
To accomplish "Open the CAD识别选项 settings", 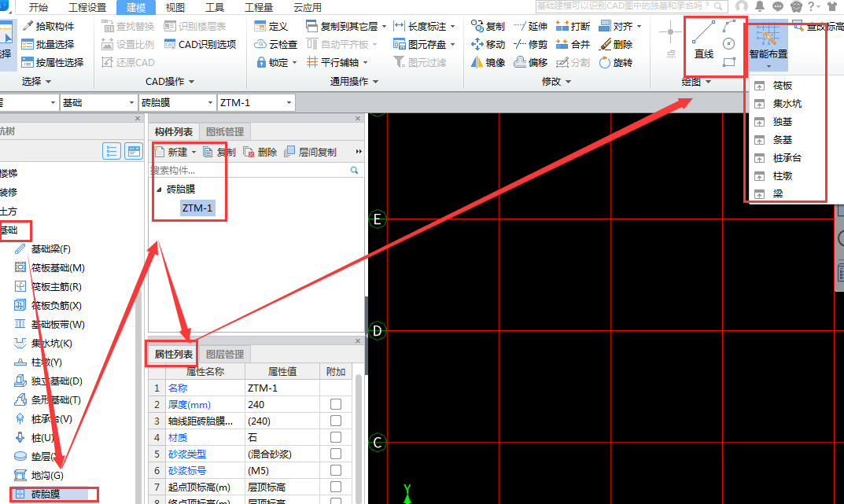I will click(x=200, y=45).
